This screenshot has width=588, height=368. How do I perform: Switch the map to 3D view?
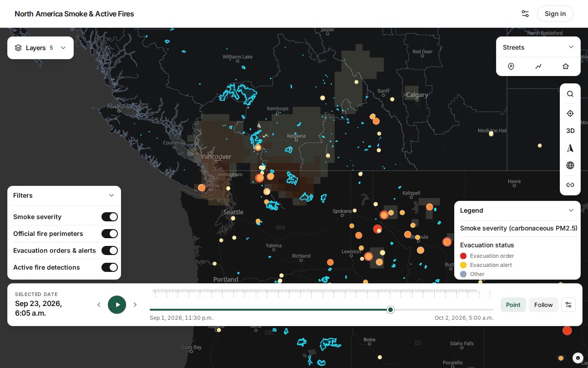[x=570, y=131]
